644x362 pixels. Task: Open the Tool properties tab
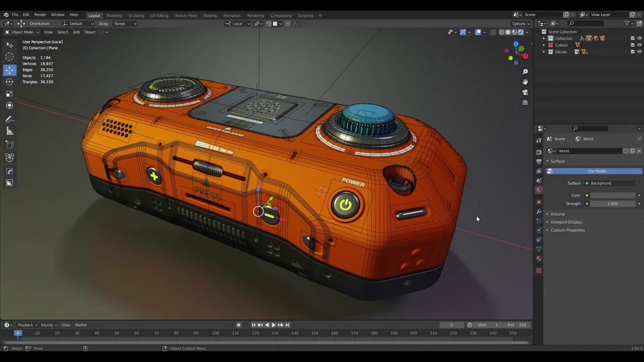point(539,141)
